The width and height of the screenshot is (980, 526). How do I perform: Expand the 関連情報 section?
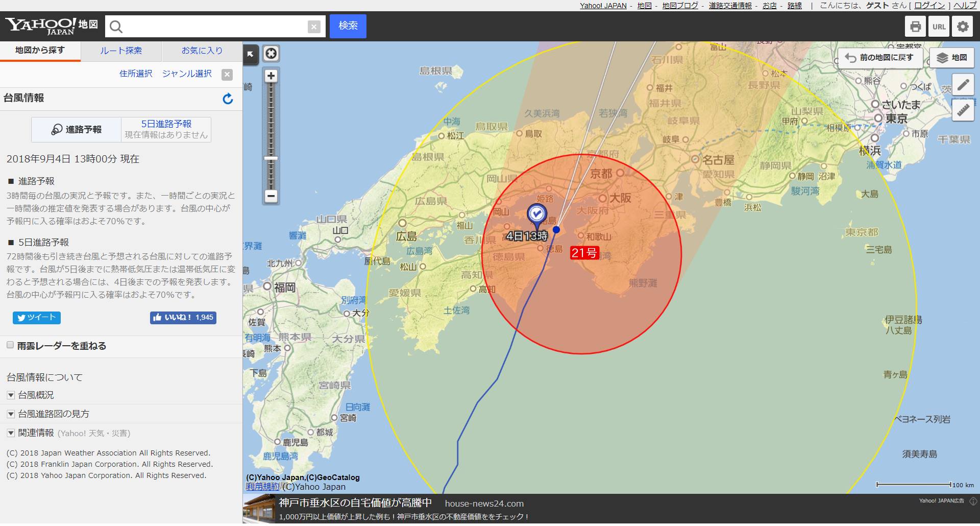11,433
